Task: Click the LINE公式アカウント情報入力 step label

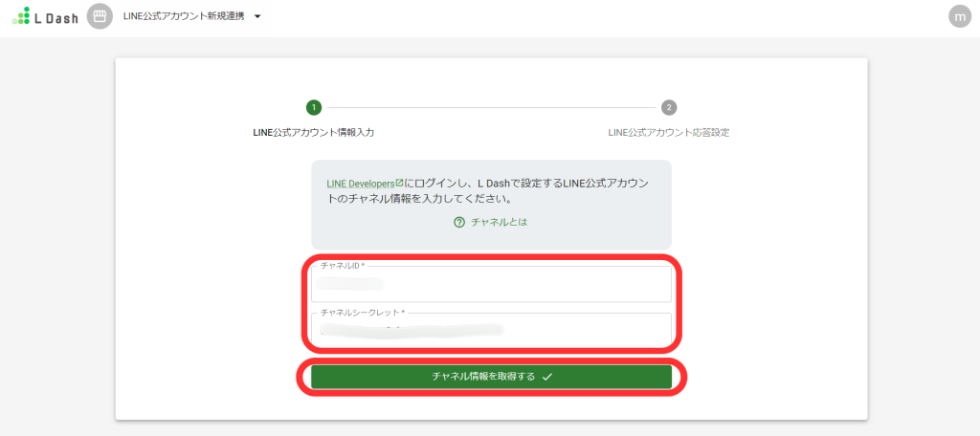Action: pyautogui.click(x=313, y=133)
